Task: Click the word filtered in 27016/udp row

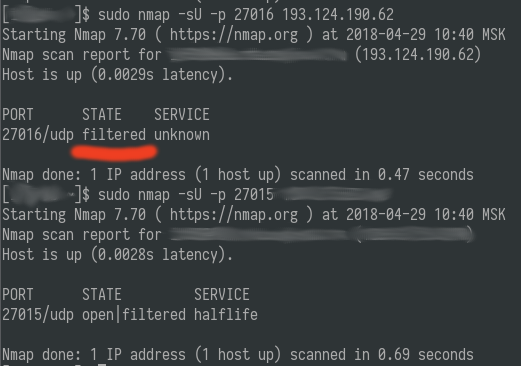Action: click(114, 135)
